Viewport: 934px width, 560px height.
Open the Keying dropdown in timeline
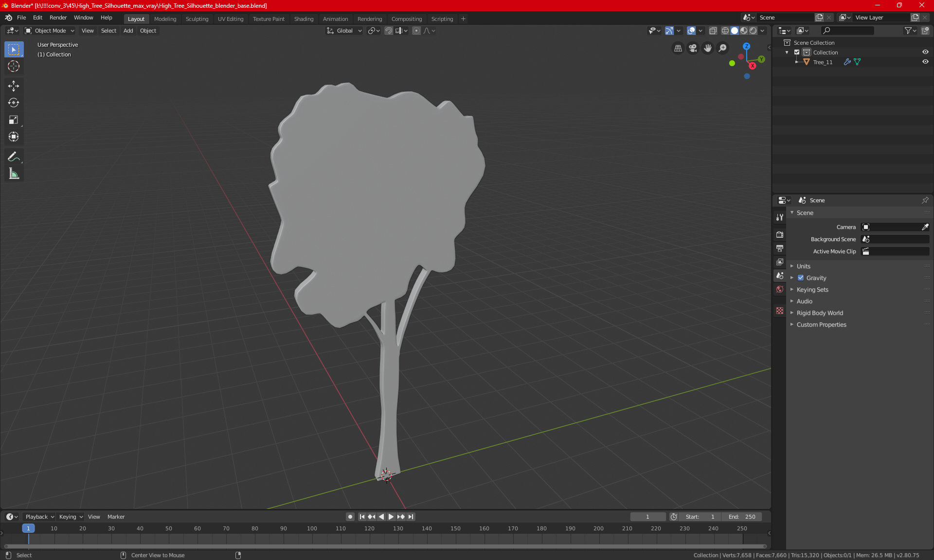[x=71, y=517]
